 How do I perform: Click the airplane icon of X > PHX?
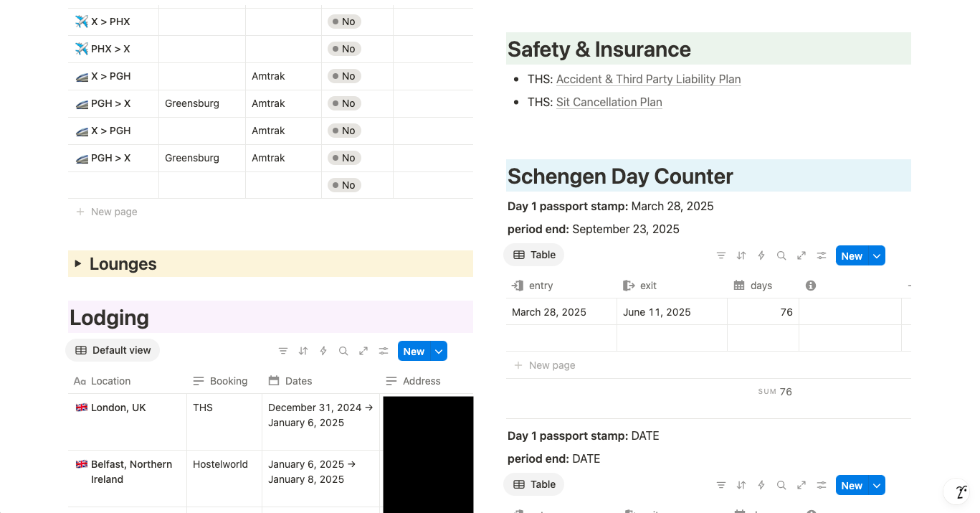click(81, 22)
